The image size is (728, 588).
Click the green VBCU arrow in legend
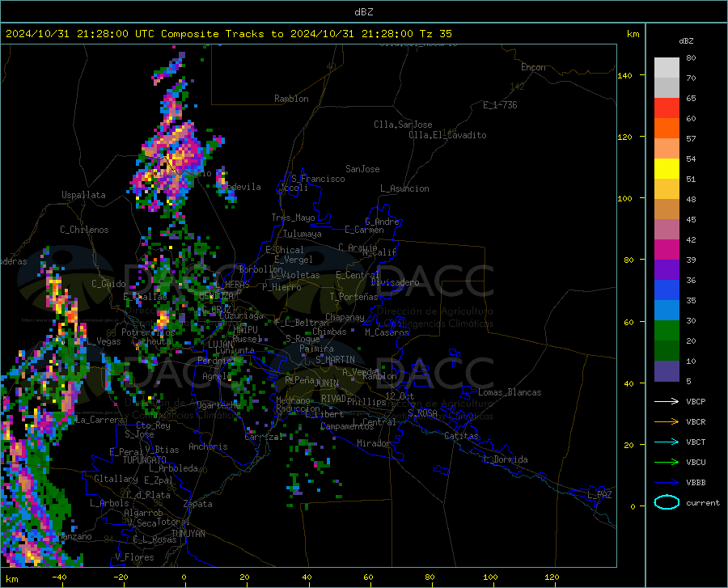point(667,463)
